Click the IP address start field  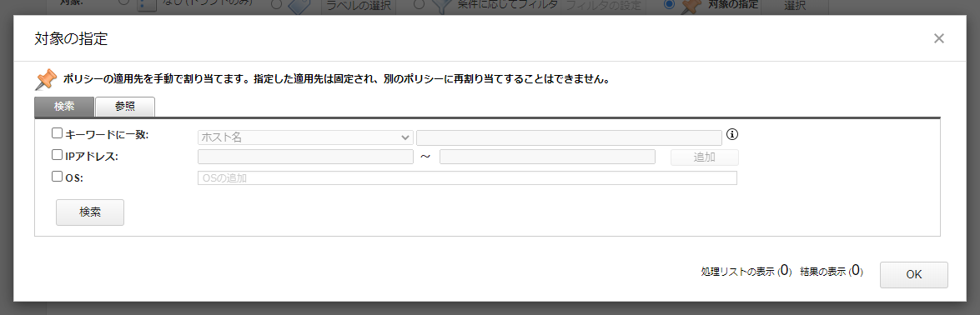pos(305,157)
